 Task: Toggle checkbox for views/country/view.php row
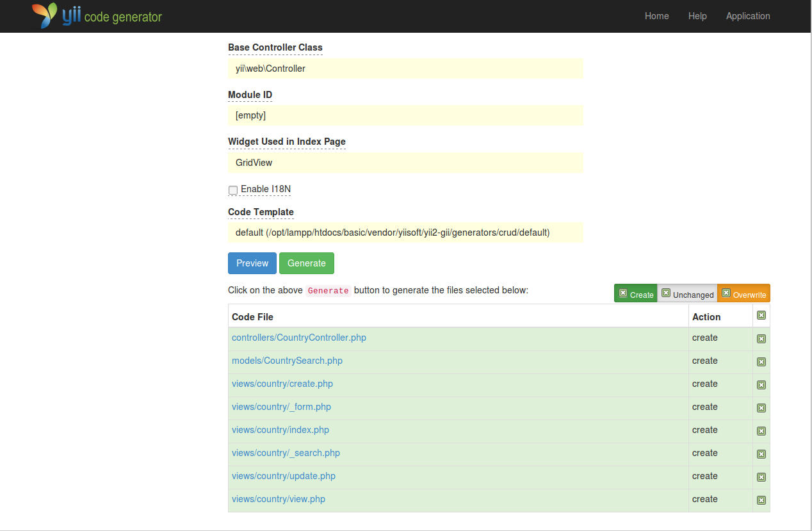pyautogui.click(x=761, y=500)
